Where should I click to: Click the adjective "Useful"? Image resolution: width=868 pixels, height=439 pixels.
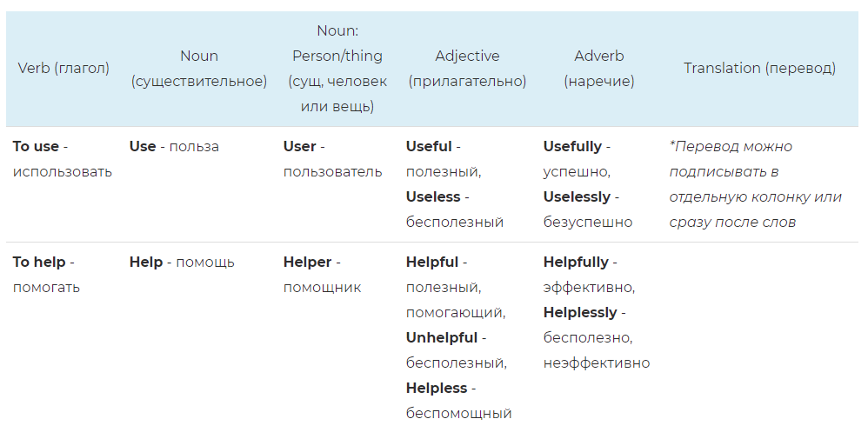[429, 146]
